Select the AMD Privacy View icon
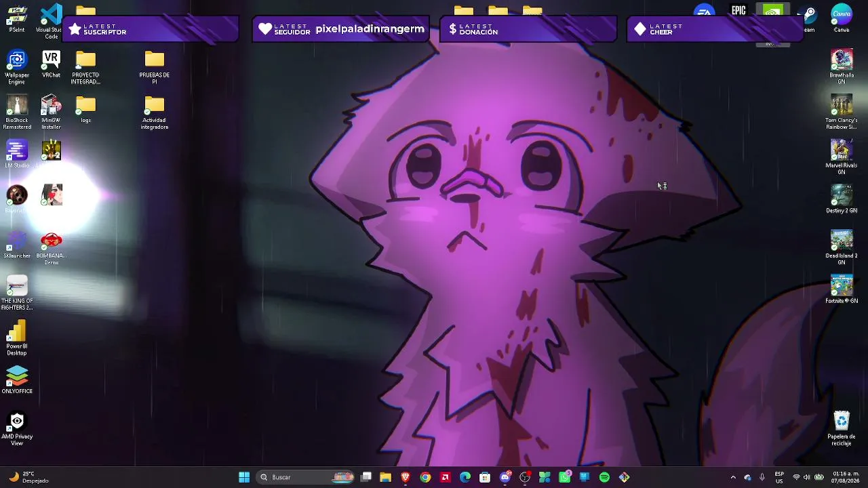Image resolution: width=868 pixels, height=488 pixels. pyautogui.click(x=17, y=429)
